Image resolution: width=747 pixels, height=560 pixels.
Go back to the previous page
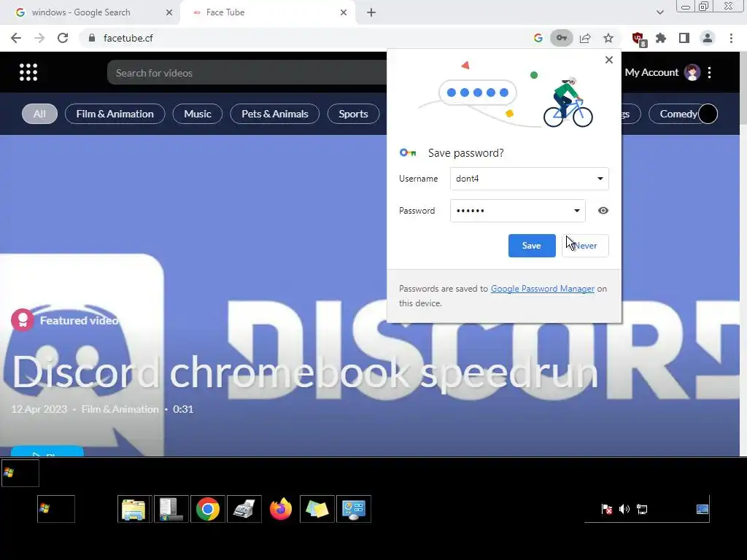pos(16,38)
